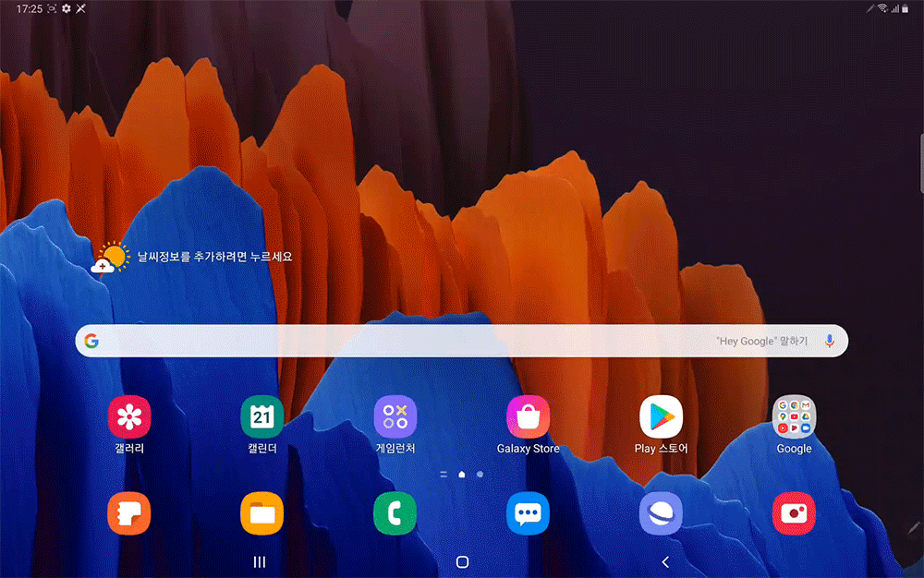Switch to the next home page dot
The height and width of the screenshot is (578, 924).
[480, 475]
